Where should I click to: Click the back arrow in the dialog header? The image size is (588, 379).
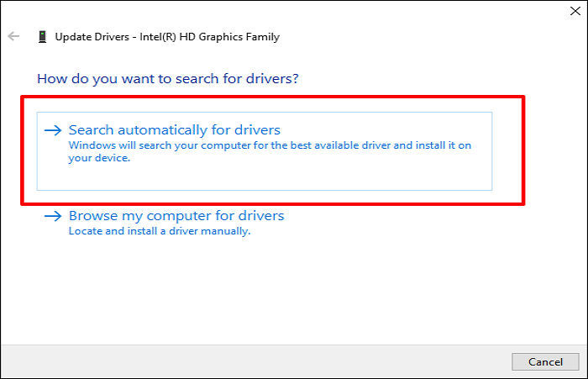[x=13, y=37]
